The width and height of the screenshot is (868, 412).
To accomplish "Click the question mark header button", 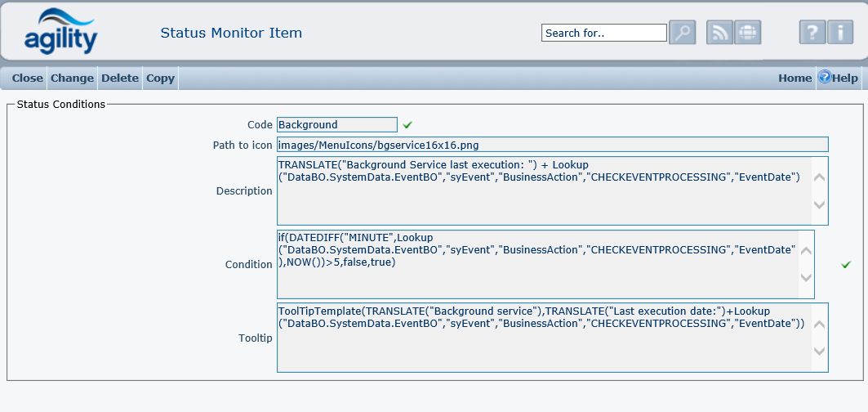I will [x=812, y=33].
